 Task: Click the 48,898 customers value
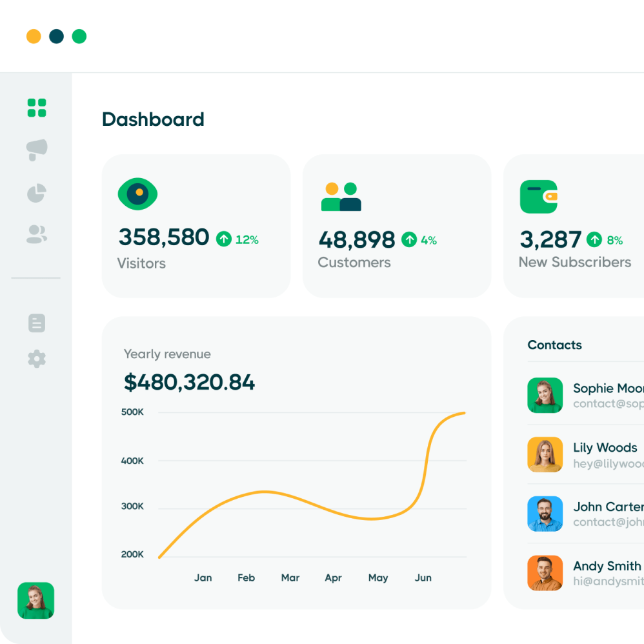[356, 239]
